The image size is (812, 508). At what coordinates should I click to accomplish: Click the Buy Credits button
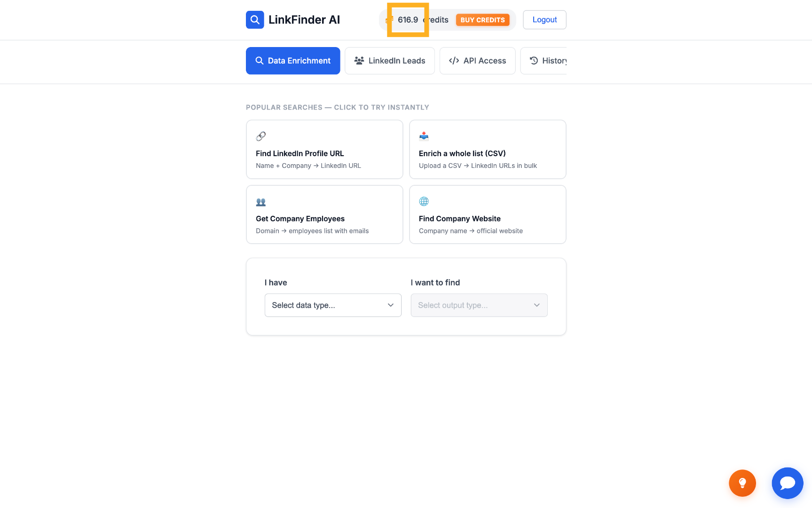[x=482, y=20]
